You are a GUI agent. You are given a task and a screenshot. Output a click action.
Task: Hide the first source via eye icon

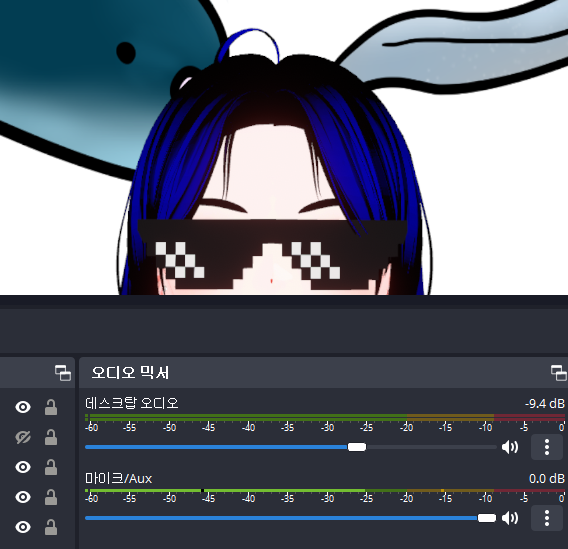pos(23,407)
